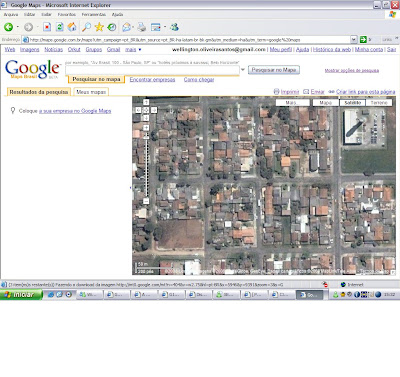400x377 pixels.
Task: Click the Enviar envelope icon
Action: 306,92
